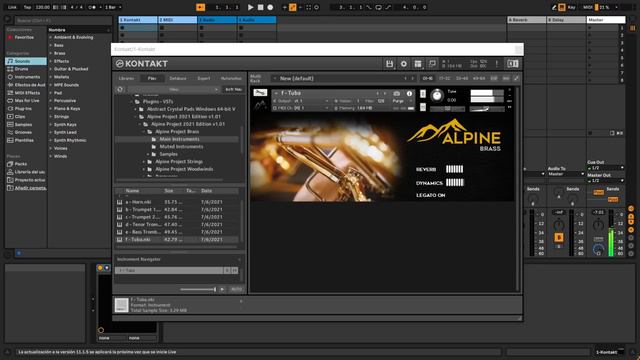Toggle the orange computer MIDI keyboard icon
640x360 pixels.
coord(562,7)
